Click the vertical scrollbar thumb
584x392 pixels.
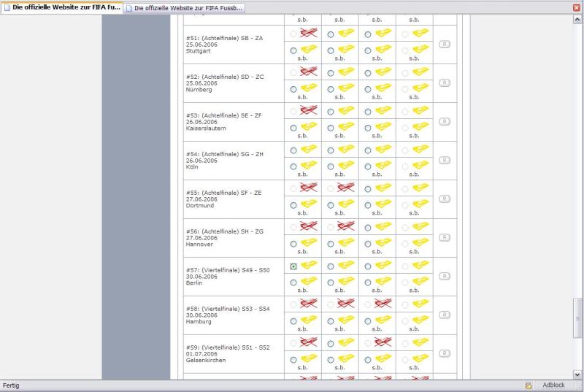[x=578, y=318]
